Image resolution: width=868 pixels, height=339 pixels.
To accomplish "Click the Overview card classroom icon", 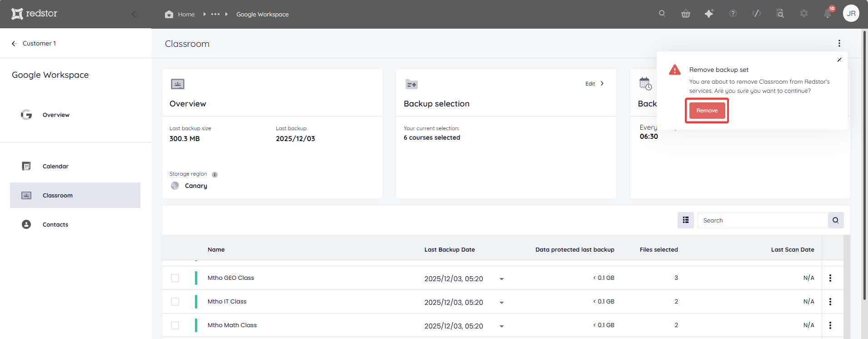I will coord(178,84).
